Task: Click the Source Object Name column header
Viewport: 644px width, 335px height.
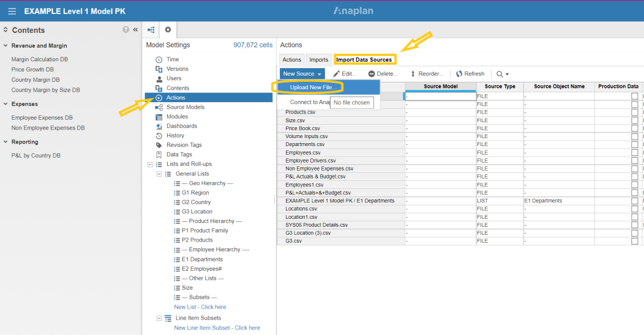Action: pos(559,87)
